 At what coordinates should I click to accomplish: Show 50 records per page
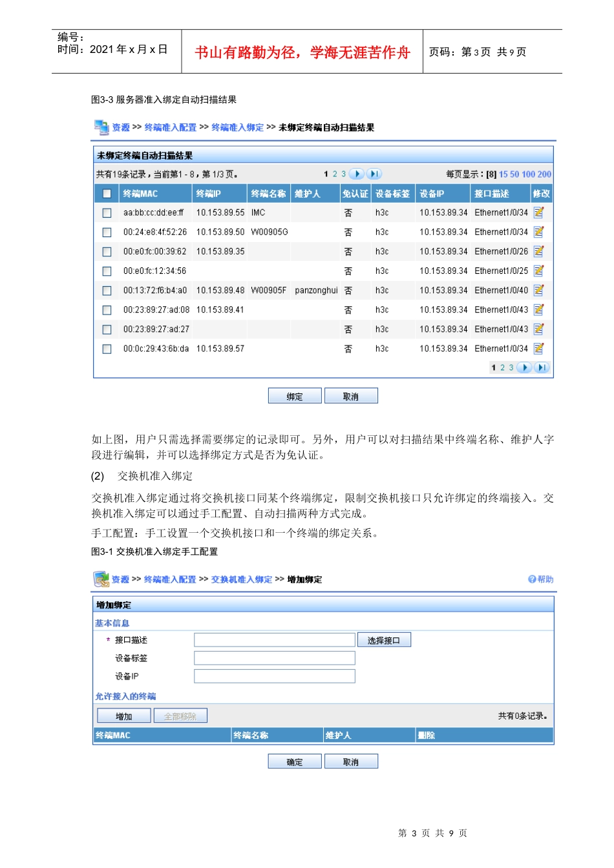514,174
